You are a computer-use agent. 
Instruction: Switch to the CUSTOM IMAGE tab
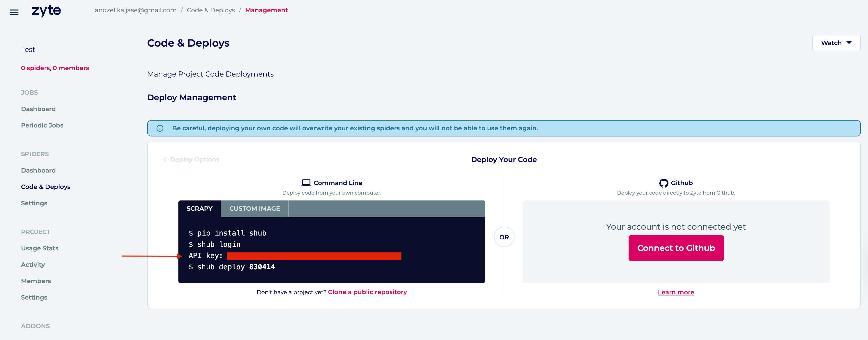(x=254, y=209)
